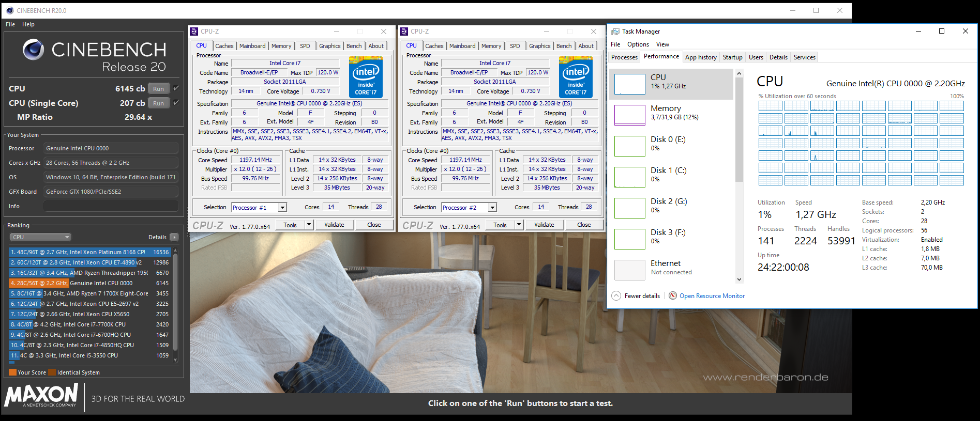This screenshot has height=421, width=980.
Task: Select Ethernet in Task Manager sidebar
Action: [671, 270]
